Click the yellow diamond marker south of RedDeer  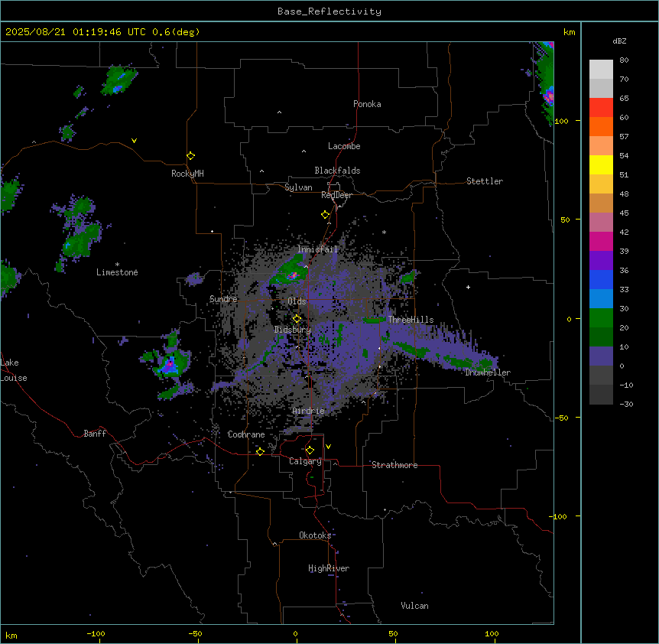coord(326,215)
